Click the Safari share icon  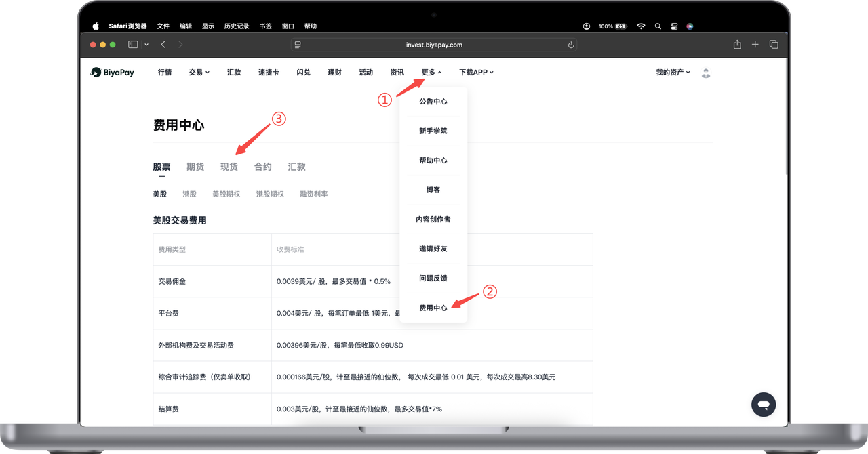(x=737, y=45)
